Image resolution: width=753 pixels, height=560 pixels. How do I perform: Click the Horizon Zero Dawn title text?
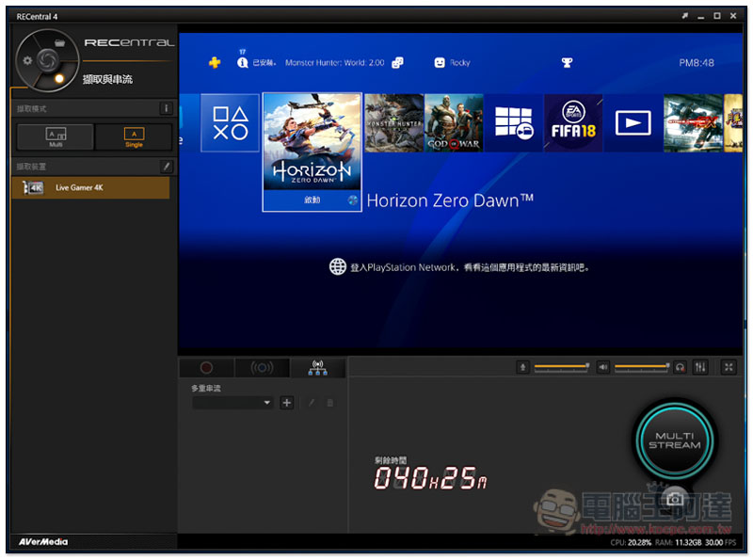pyautogui.click(x=450, y=200)
